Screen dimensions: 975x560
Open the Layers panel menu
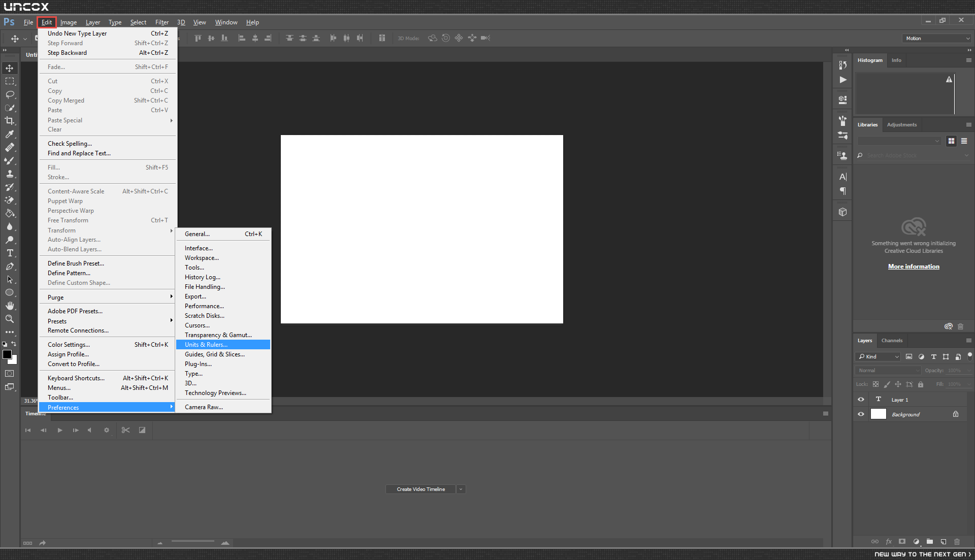coord(969,341)
